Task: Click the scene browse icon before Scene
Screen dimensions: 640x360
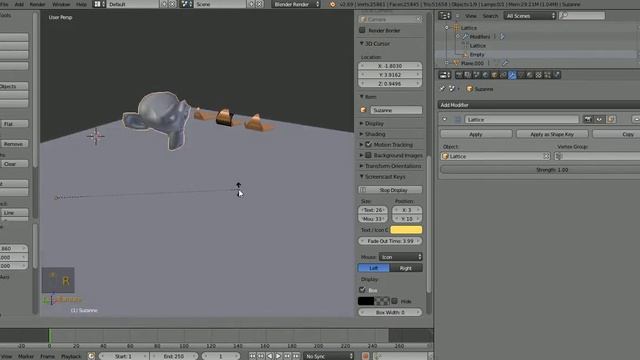Action: [x=187, y=4]
